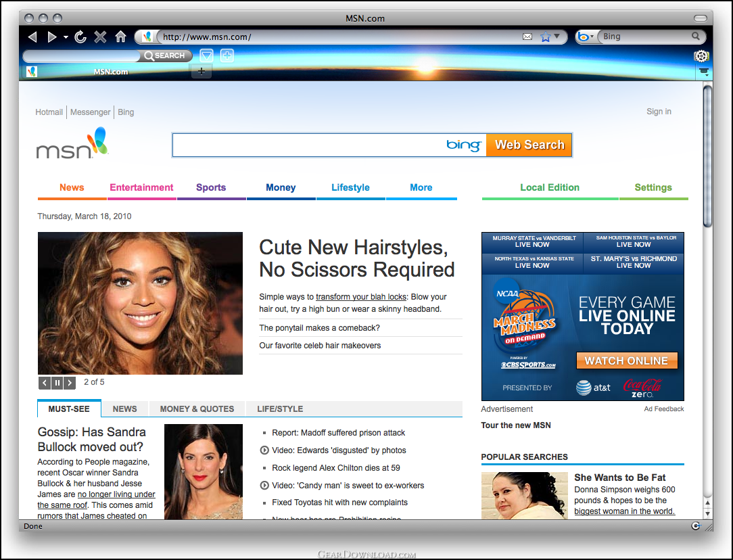Open the page Settings tab
Screen dimensions: 733x560
click(x=653, y=187)
